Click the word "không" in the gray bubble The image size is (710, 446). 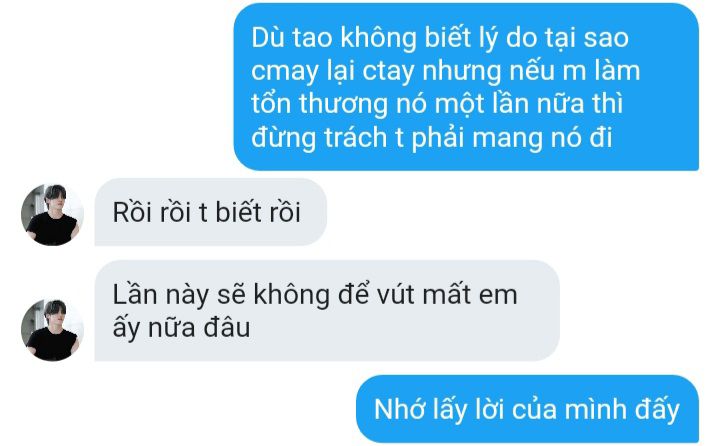tap(292, 295)
